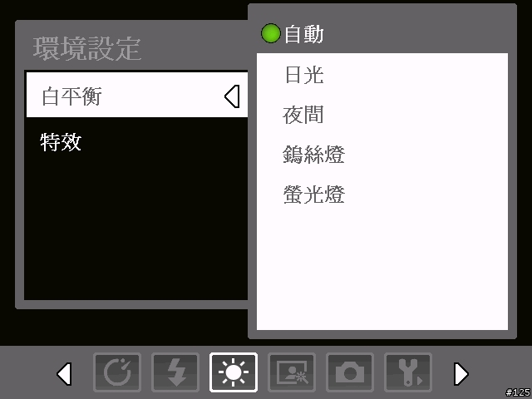Collapse submenu with 白平衡 triangle arrow
Screen dimensions: 532x399
pos(233,96)
